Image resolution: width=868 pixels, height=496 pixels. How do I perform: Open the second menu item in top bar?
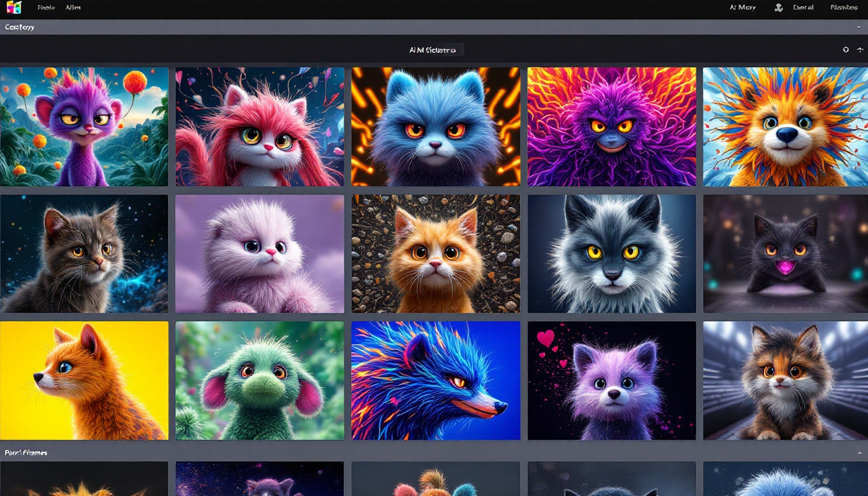coord(73,8)
